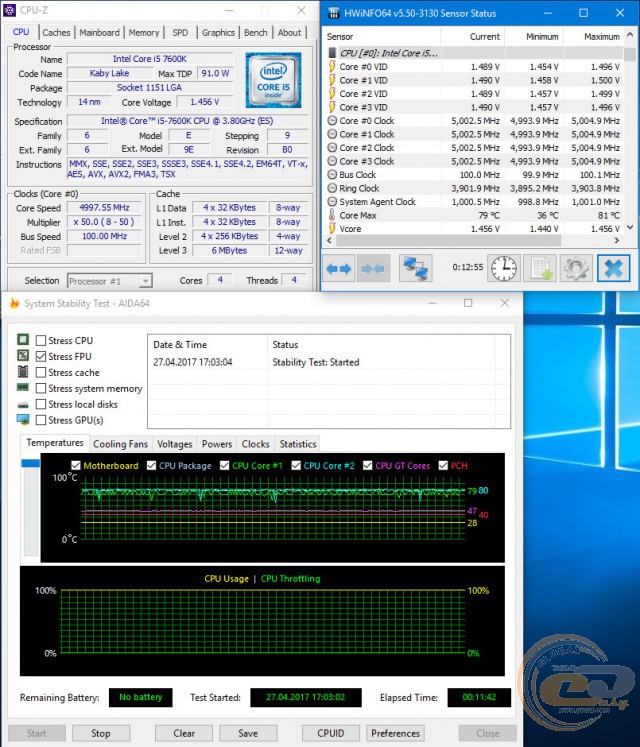Click the System Agent Clock row in HWiNFO
The image size is (640, 747).
(x=473, y=202)
